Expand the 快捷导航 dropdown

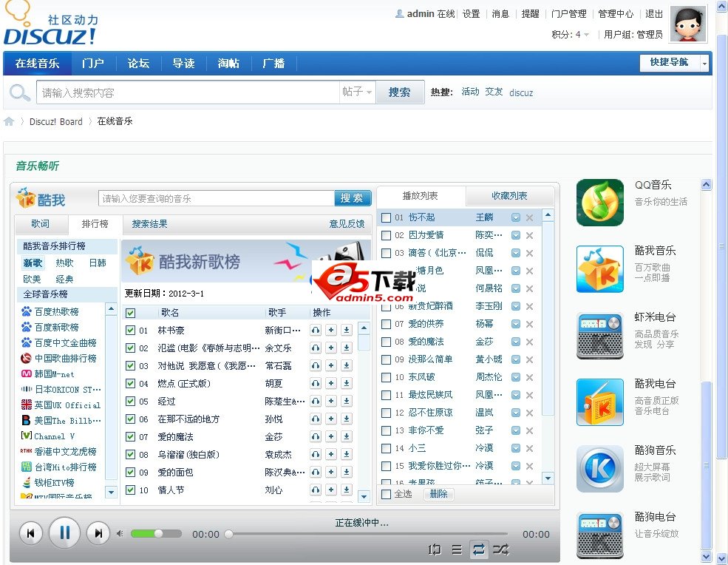pyautogui.click(x=704, y=64)
